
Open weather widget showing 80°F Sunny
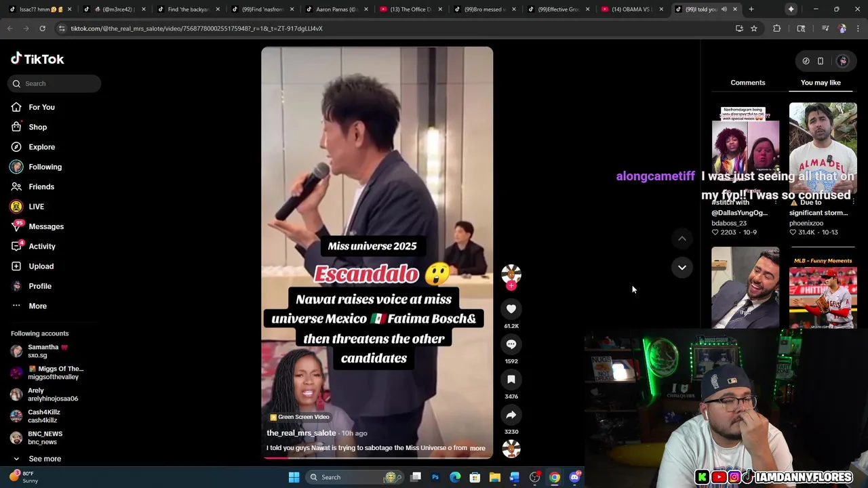click(22, 477)
